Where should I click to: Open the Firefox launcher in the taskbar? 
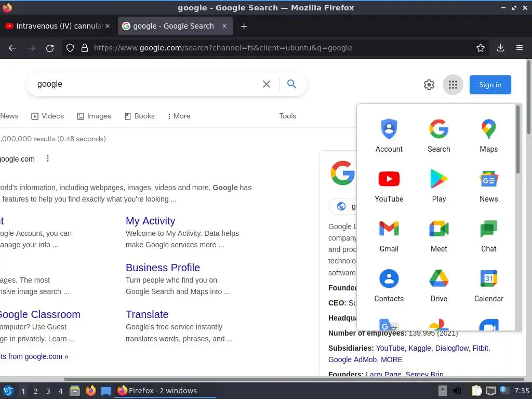pyautogui.click(x=90, y=391)
